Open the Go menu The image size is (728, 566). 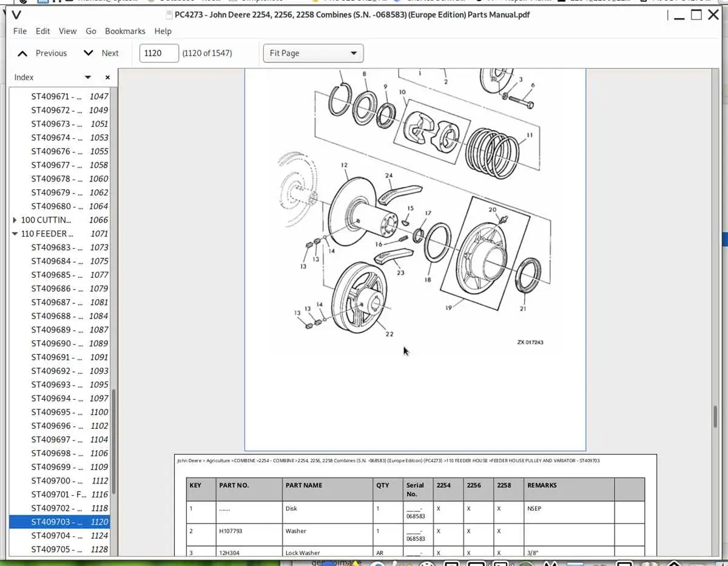click(91, 31)
